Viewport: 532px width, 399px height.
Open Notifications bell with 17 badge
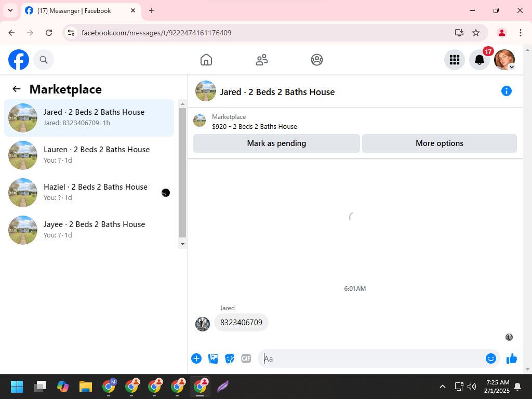pyautogui.click(x=480, y=60)
